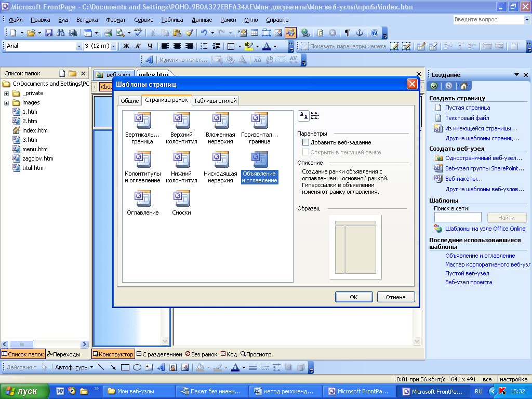Switch dialog to large icons view
Screen dimensions: 532x399
(x=303, y=116)
